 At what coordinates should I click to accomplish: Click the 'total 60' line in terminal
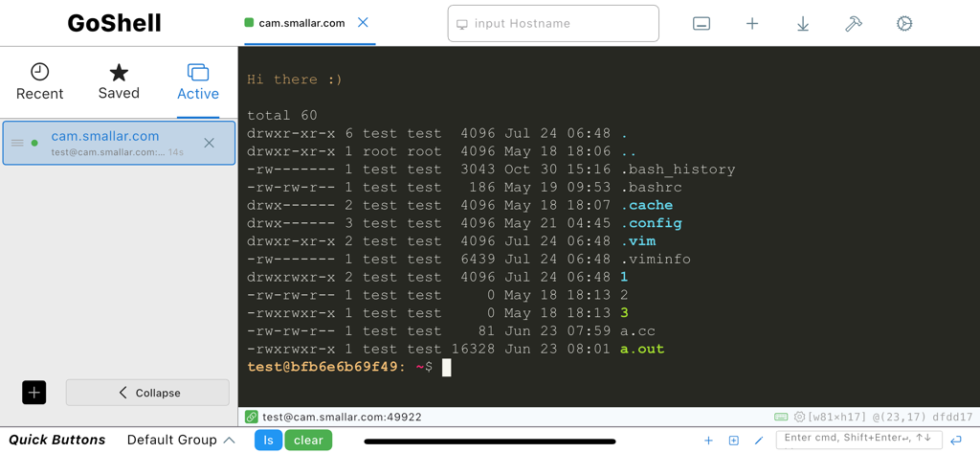pyautogui.click(x=282, y=116)
